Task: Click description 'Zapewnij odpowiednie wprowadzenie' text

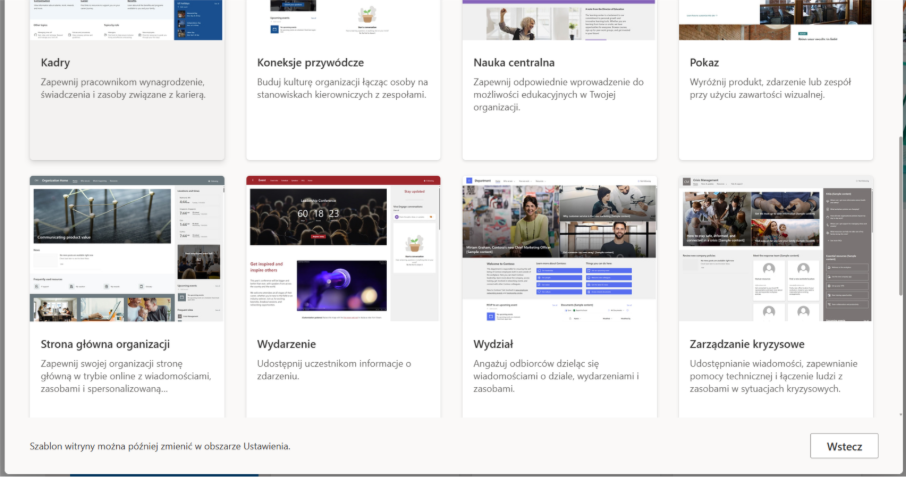Action: coord(558,95)
